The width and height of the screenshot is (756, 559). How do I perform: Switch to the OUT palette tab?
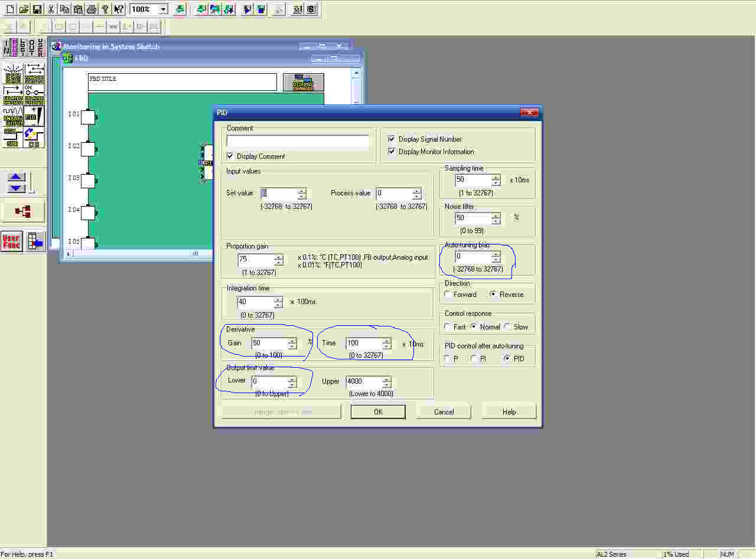[32, 48]
